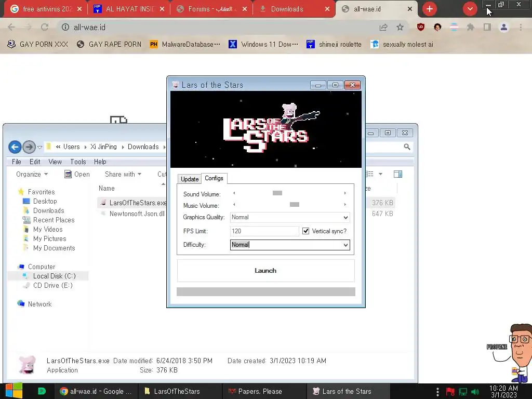Open the Extensions puzzle icon
The width and height of the screenshot is (532, 399).
[x=470, y=27]
